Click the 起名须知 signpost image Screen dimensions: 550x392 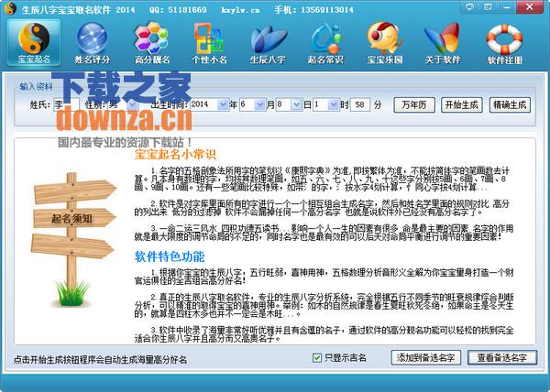pyautogui.click(x=73, y=239)
